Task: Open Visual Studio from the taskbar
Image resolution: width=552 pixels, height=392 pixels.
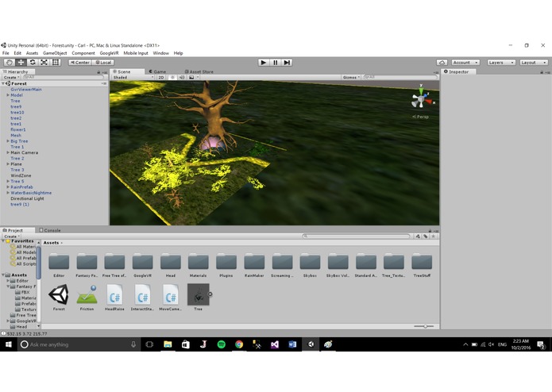Action: (275, 344)
